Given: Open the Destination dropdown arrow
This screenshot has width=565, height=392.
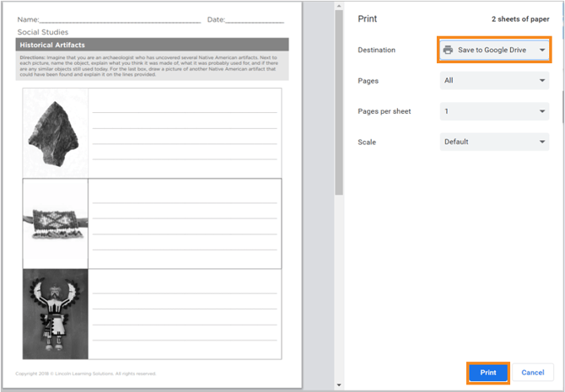Looking at the screenshot, I should click(543, 51).
